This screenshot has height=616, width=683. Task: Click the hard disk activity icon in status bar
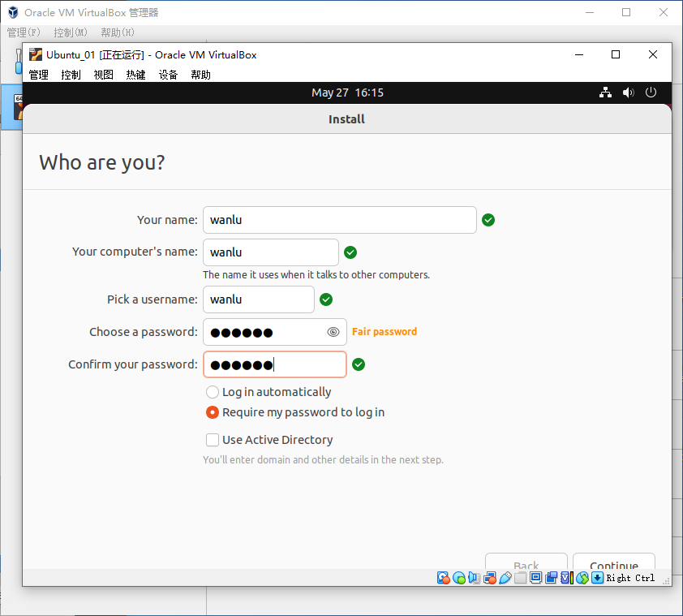(444, 578)
